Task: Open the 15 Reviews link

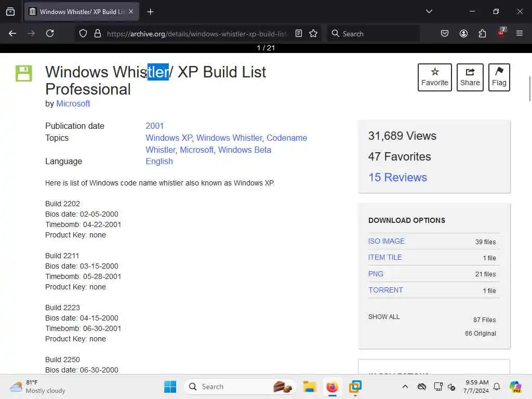Action: pos(397,177)
